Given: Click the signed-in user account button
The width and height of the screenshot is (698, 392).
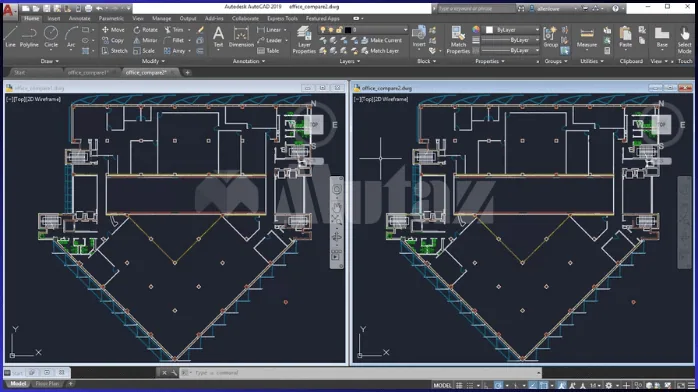Looking at the screenshot, I should (552, 8).
